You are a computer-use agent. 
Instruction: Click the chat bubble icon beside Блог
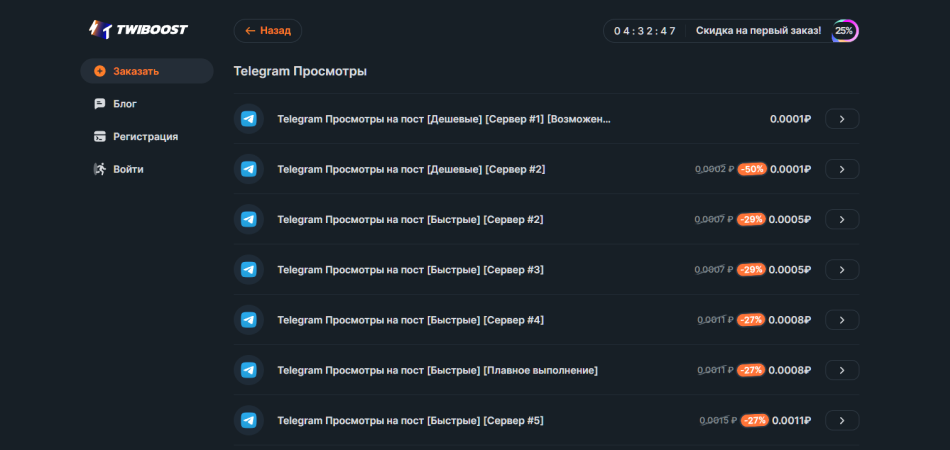coord(100,104)
